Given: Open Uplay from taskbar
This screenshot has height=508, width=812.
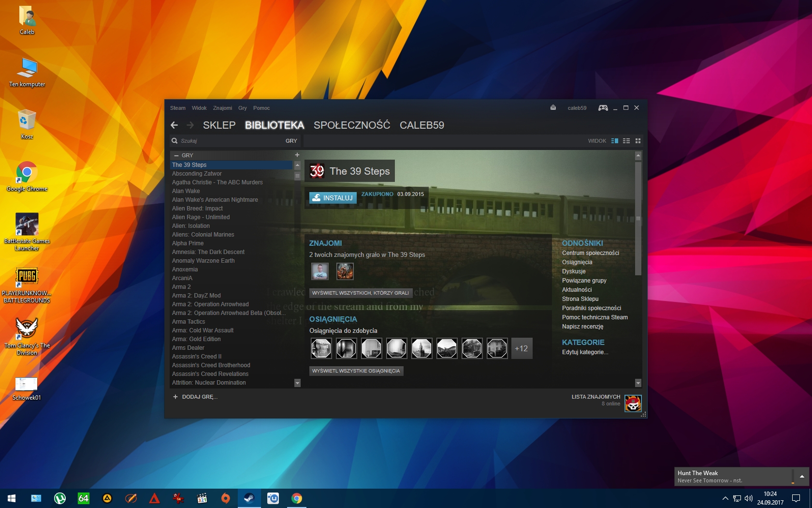Looking at the screenshot, I should point(273,498).
